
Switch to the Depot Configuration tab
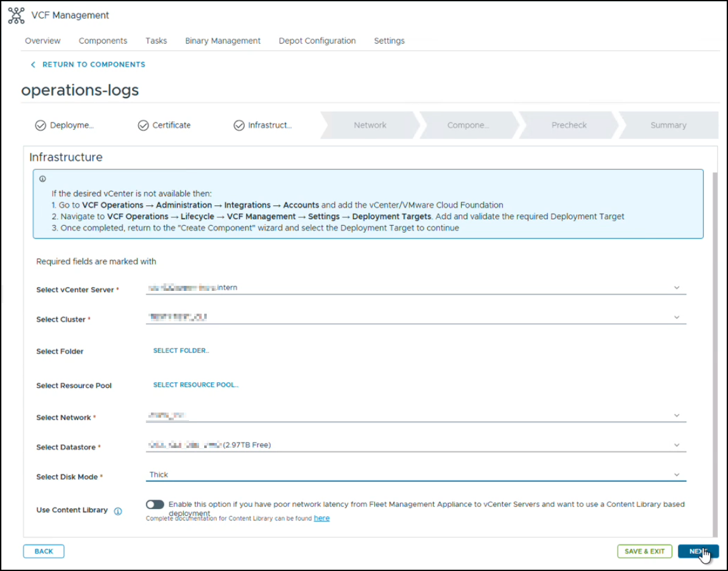coord(317,41)
